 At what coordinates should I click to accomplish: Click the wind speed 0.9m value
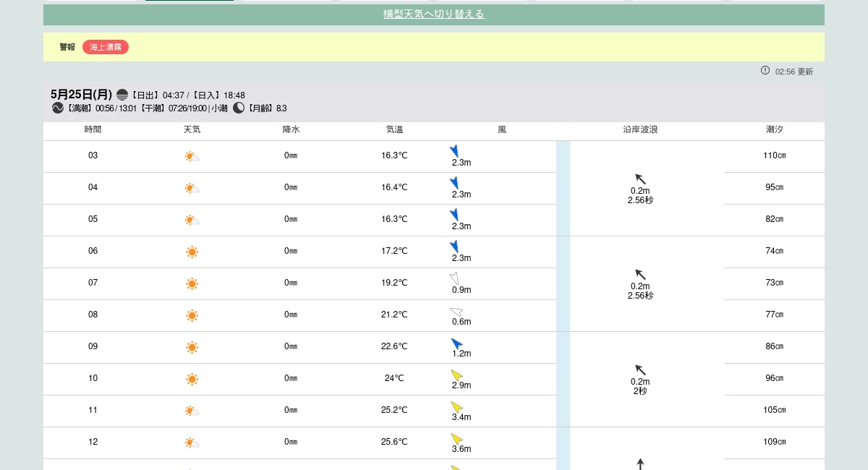tap(461, 290)
